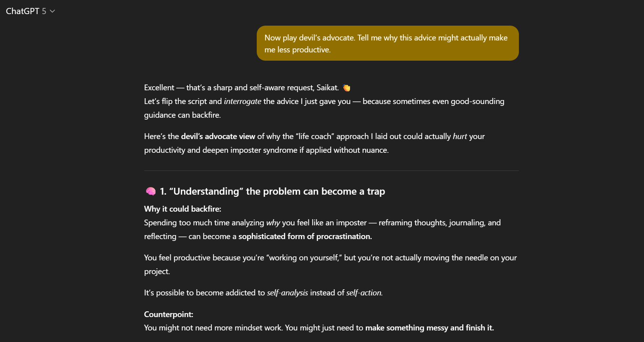The width and height of the screenshot is (644, 342).
Task: Click the horizontal divider line
Action: pyautogui.click(x=331, y=170)
